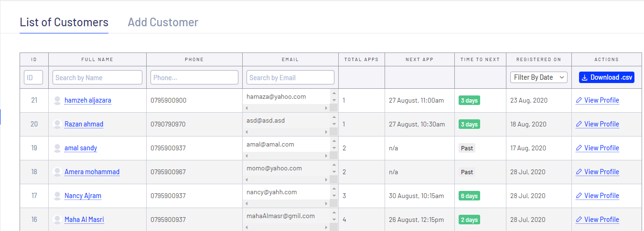Click the 2 days badge for Maha Al Masri
644x231 pixels.
pos(469,220)
